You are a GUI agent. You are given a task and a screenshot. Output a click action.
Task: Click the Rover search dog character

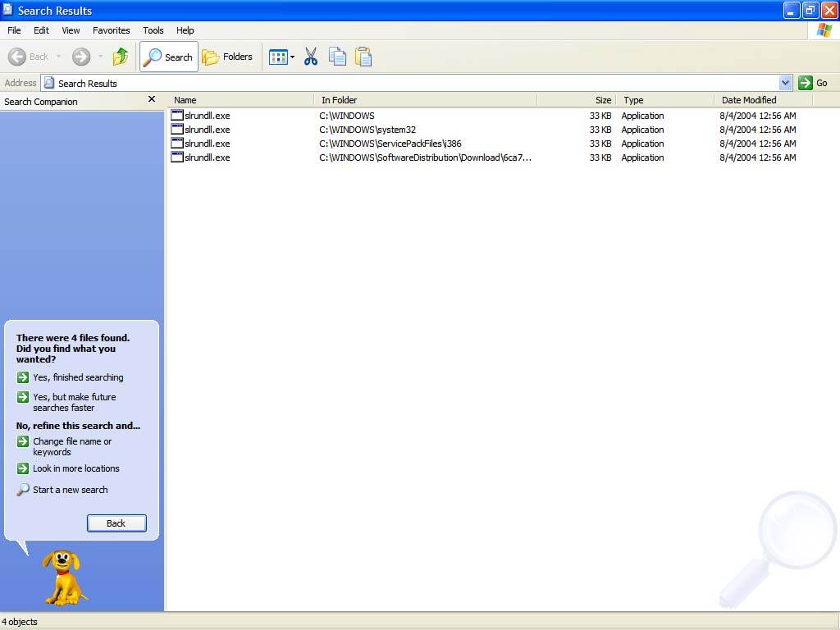tap(64, 578)
